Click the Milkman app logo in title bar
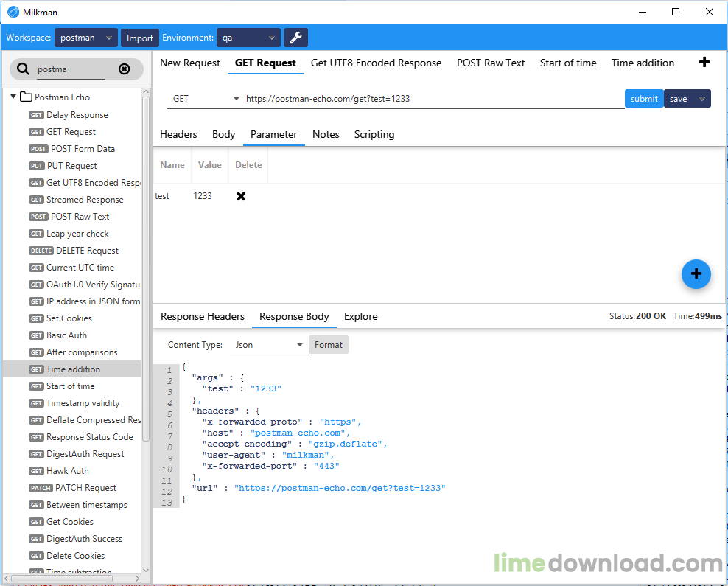The image size is (728, 586). coord(13,12)
